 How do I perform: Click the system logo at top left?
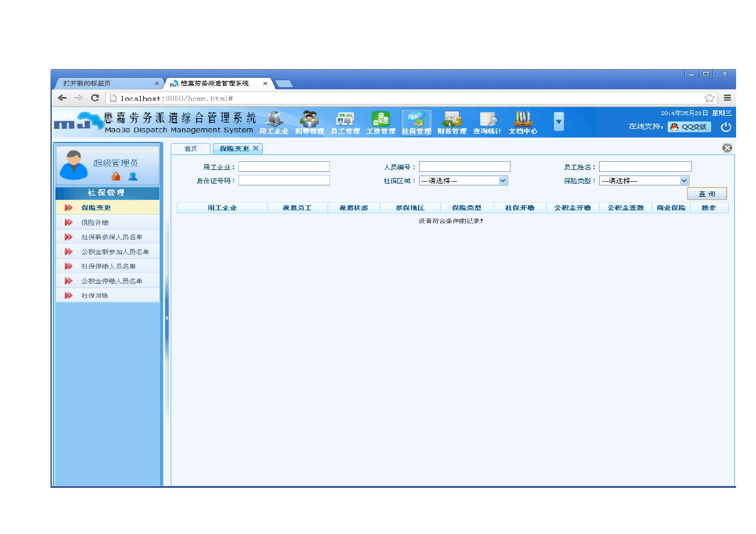78,122
